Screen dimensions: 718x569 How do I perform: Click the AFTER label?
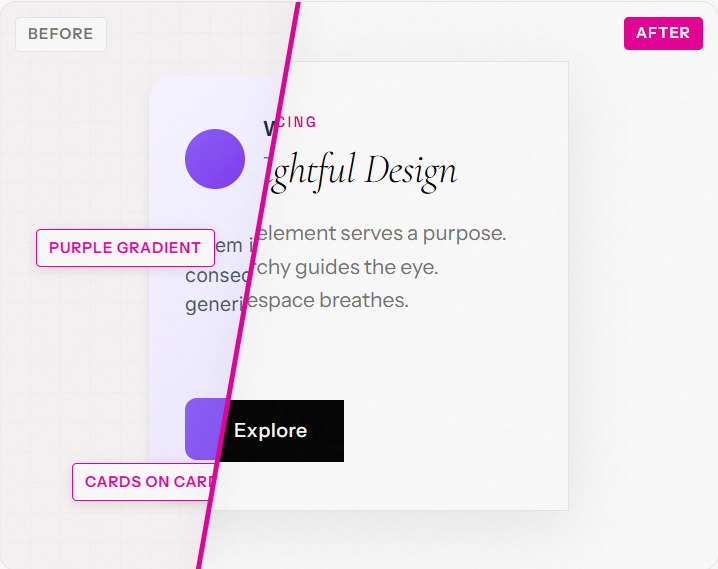(x=663, y=33)
